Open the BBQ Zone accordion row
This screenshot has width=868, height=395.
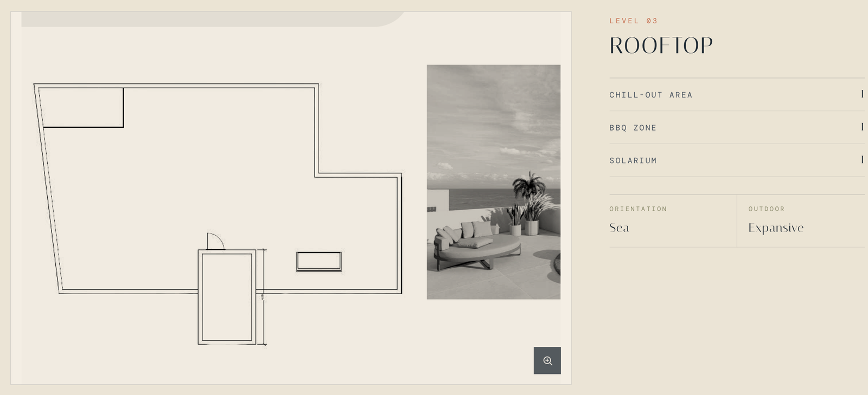tap(737, 127)
